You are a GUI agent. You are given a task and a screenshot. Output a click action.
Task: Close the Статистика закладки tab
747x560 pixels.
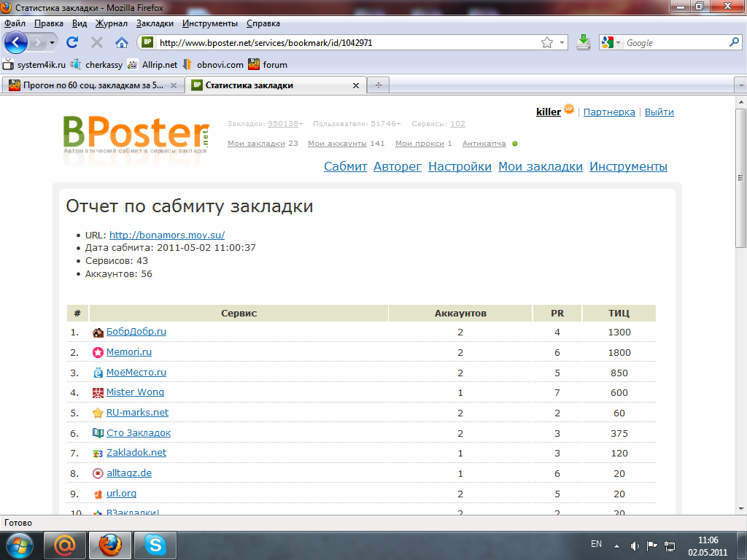coord(355,86)
